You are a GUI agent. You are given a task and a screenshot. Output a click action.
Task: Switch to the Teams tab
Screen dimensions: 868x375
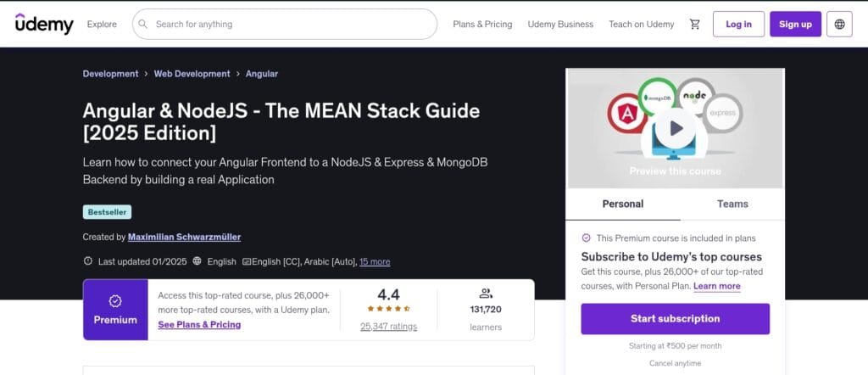[x=732, y=204]
